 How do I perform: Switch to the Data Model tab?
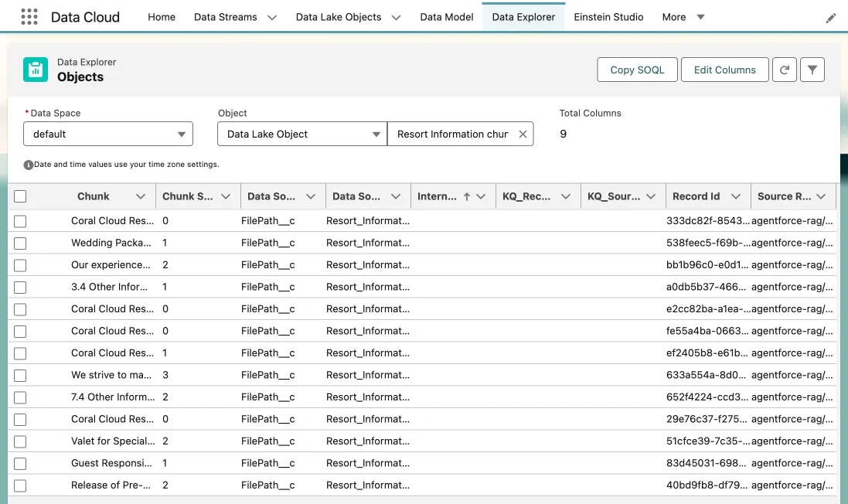coord(447,17)
